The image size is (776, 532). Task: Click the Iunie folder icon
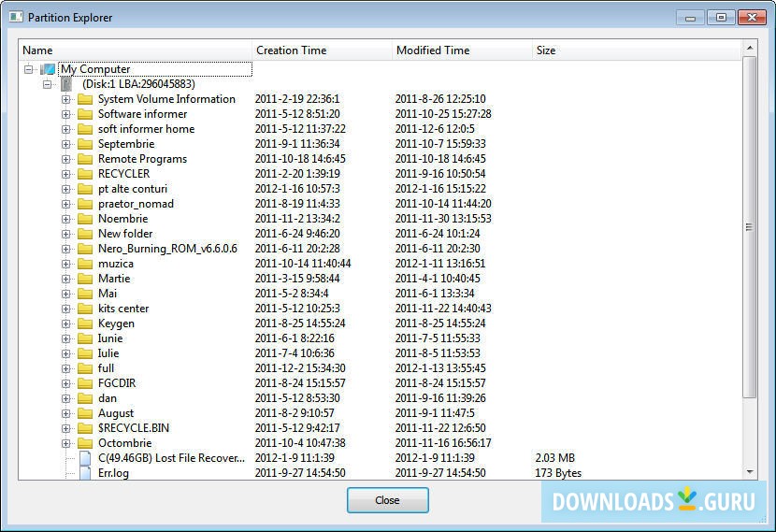coord(85,338)
